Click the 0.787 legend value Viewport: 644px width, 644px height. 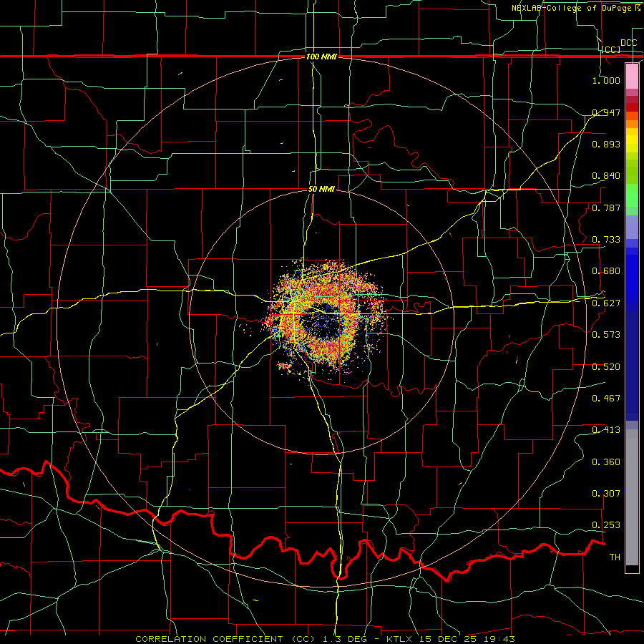[x=606, y=208]
